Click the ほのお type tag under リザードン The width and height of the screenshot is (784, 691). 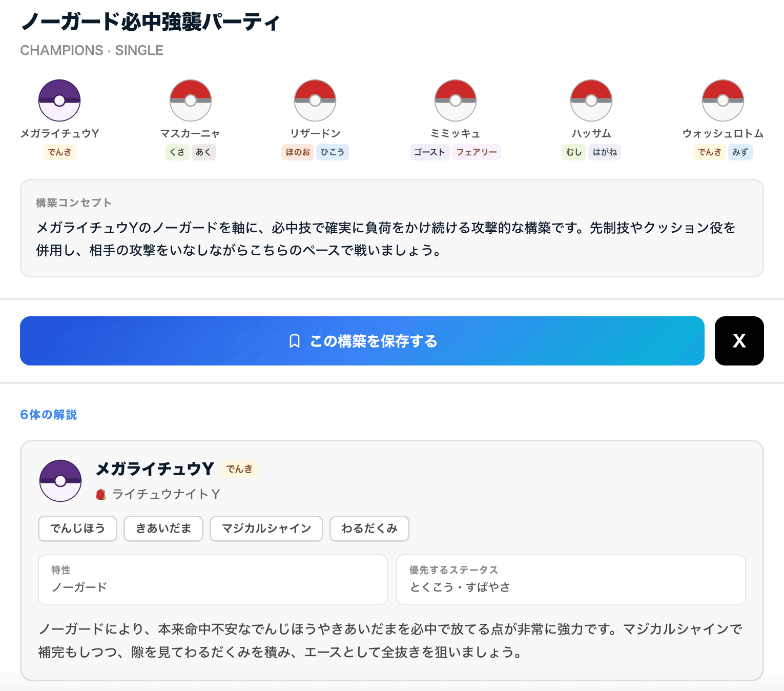click(x=298, y=152)
